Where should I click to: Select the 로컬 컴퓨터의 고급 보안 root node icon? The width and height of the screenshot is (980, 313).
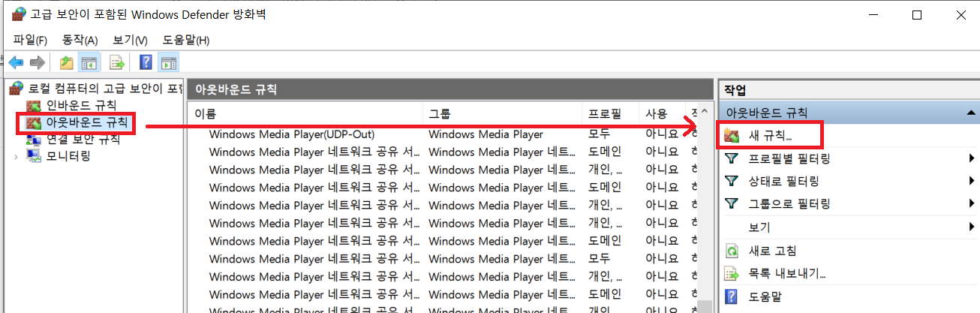tap(17, 89)
